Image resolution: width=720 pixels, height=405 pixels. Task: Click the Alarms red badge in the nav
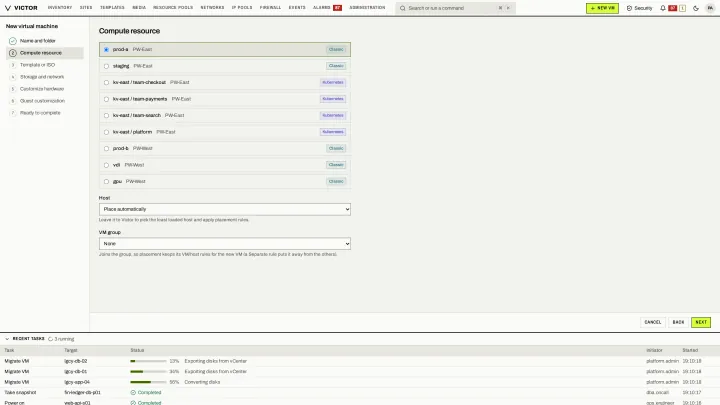click(x=338, y=8)
